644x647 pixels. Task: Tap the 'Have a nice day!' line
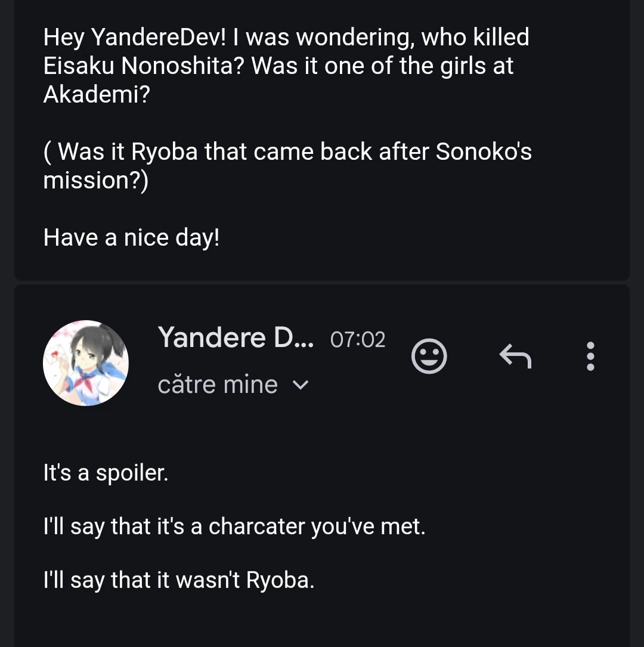[132, 238]
